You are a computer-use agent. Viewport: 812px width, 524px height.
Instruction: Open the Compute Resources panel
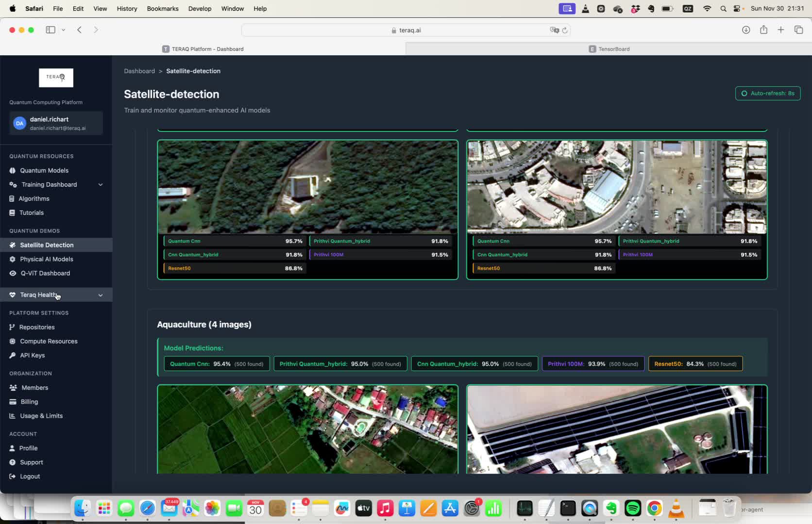click(x=48, y=341)
